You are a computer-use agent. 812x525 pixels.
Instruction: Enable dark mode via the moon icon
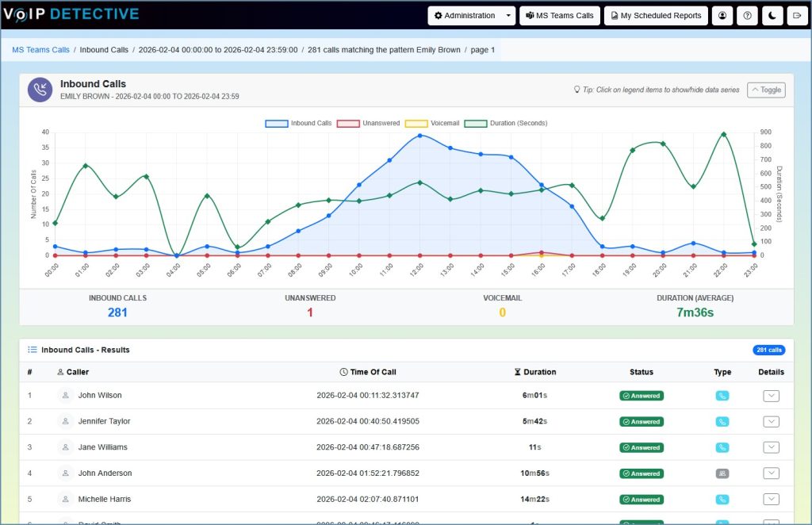coord(772,15)
